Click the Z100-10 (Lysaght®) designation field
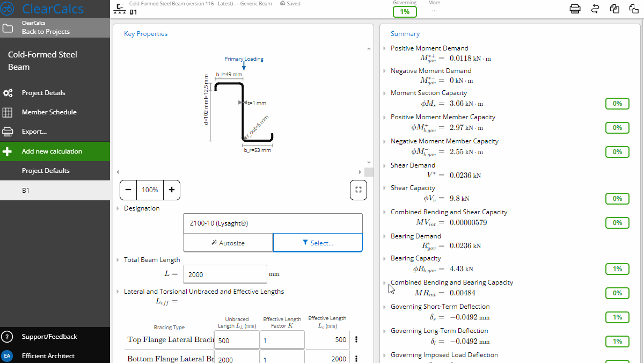Screen dimensions: 644x363 273,223
